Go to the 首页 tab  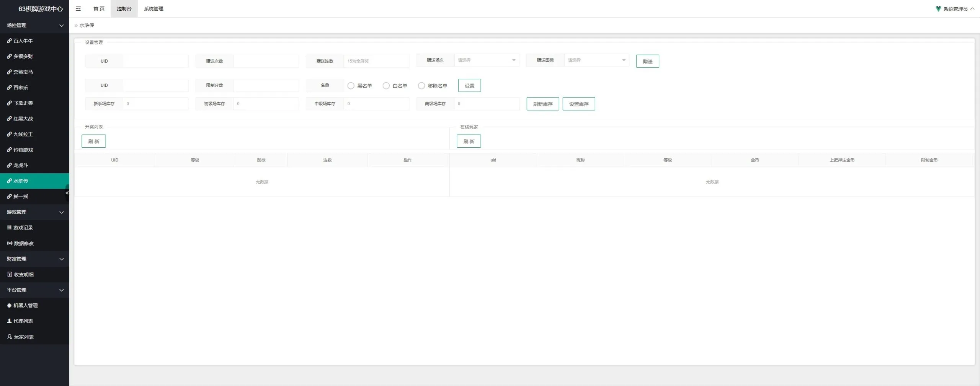99,8
